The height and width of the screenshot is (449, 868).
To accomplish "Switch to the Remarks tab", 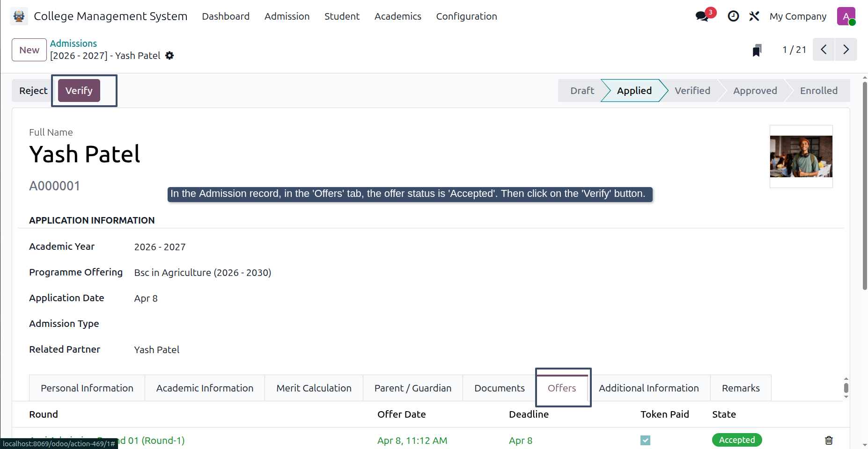I will pos(741,388).
